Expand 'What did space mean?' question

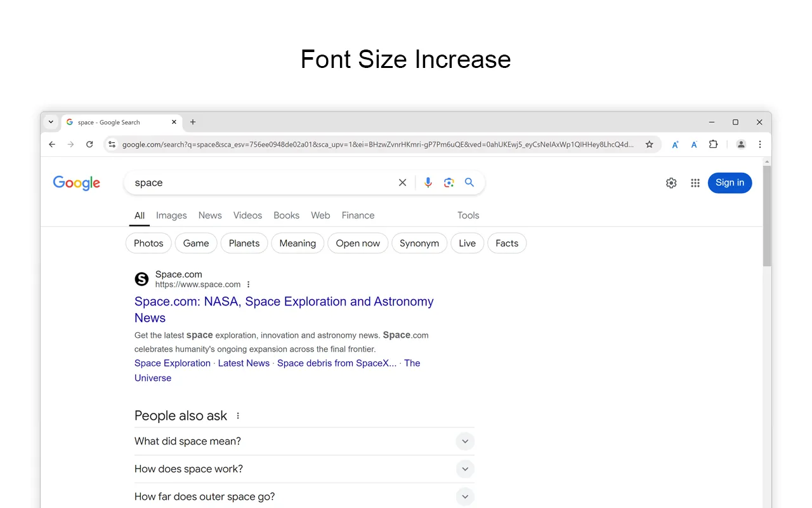click(465, 441)
